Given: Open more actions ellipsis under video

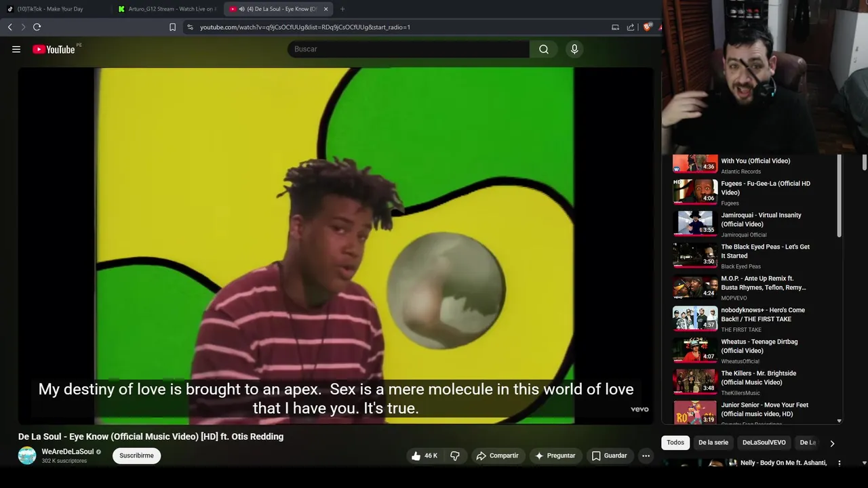Looking at the screenshot, I should tap(646, 455).
